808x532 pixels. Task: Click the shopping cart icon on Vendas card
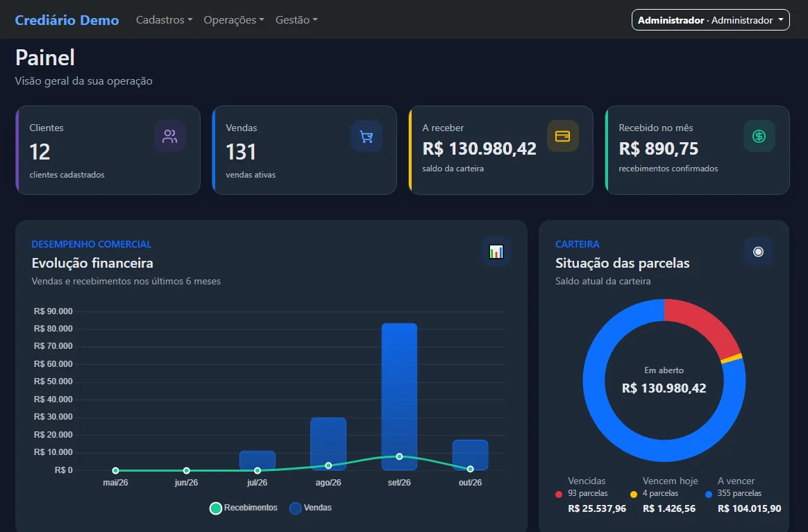click(367, 137)
